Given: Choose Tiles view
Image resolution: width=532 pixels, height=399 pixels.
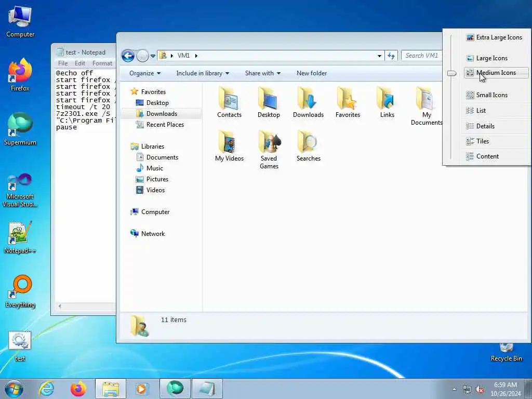Looking at the screenshot, I should 496,141.
